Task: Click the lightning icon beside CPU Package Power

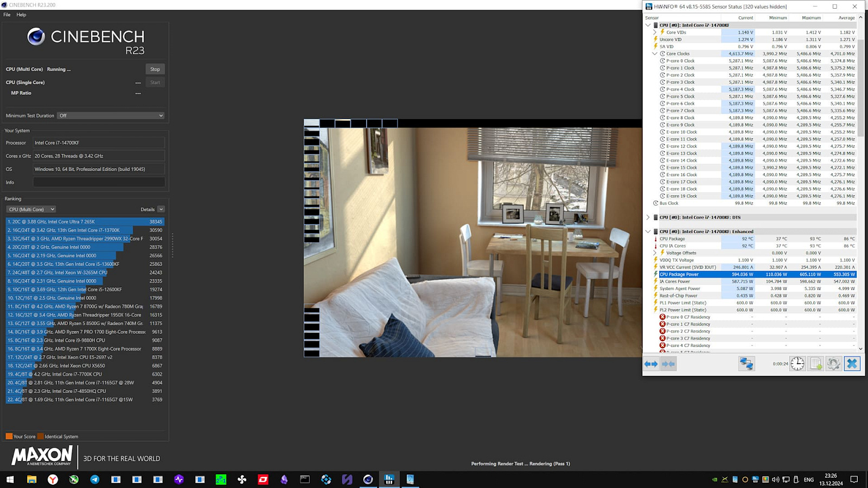Action: click(x=655, y=274)
